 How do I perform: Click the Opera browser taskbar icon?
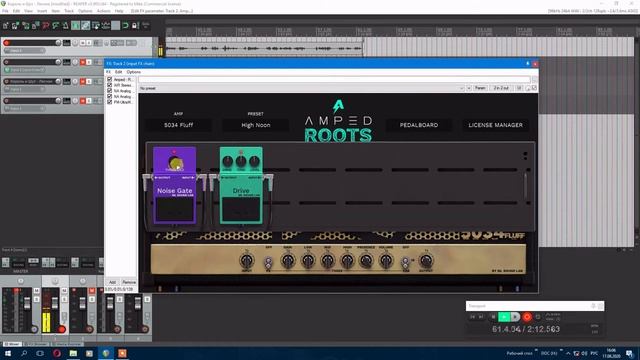57,353
